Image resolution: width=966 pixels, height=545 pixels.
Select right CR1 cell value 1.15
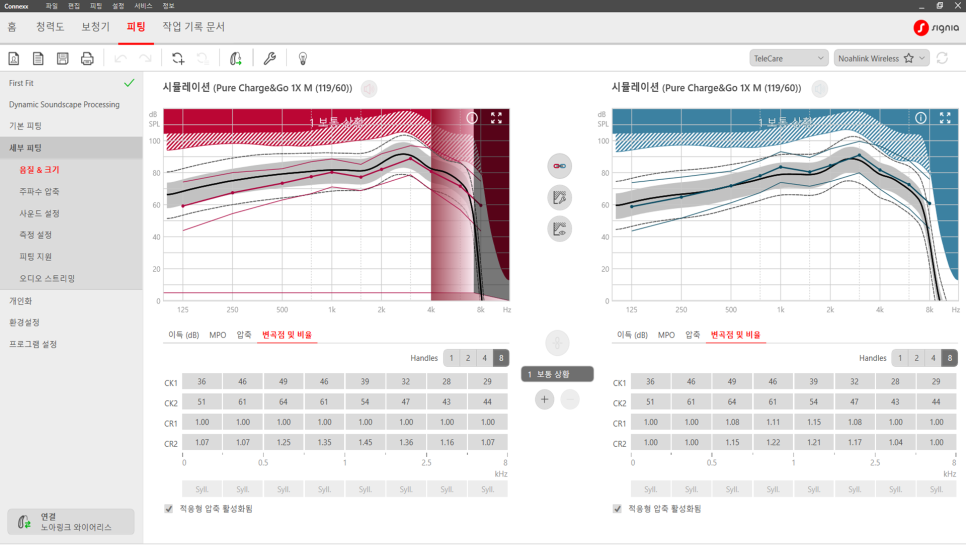coord(813,422)
